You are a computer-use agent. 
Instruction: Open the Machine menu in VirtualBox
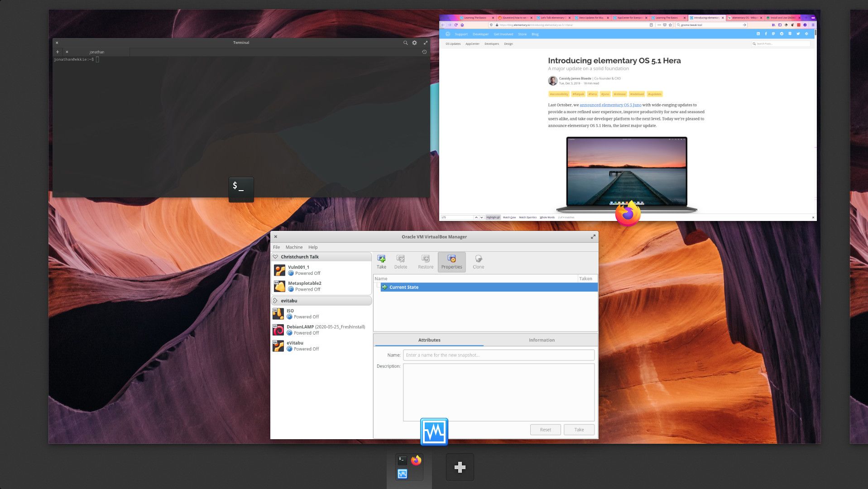pos(294,247)
